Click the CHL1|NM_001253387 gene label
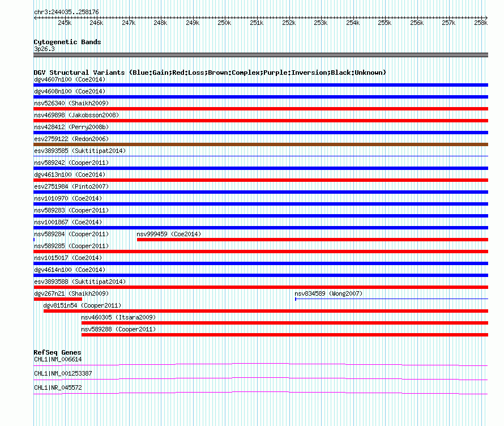504x426 pixels. tap(63, 373)
